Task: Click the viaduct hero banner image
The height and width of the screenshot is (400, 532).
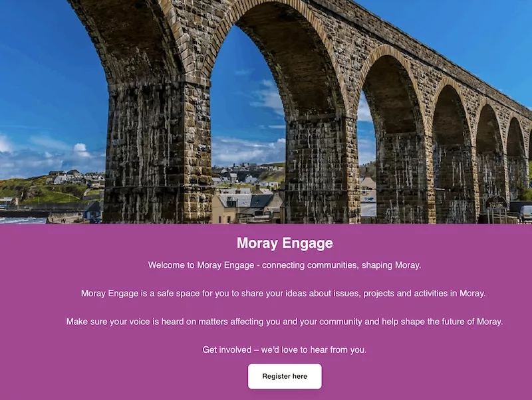Action: click(266, 112)
